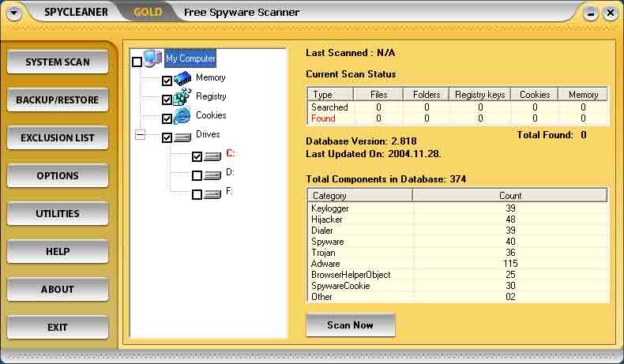Click the GOLD label in title bar
624x364 pixels.
[x=148, y=12]
